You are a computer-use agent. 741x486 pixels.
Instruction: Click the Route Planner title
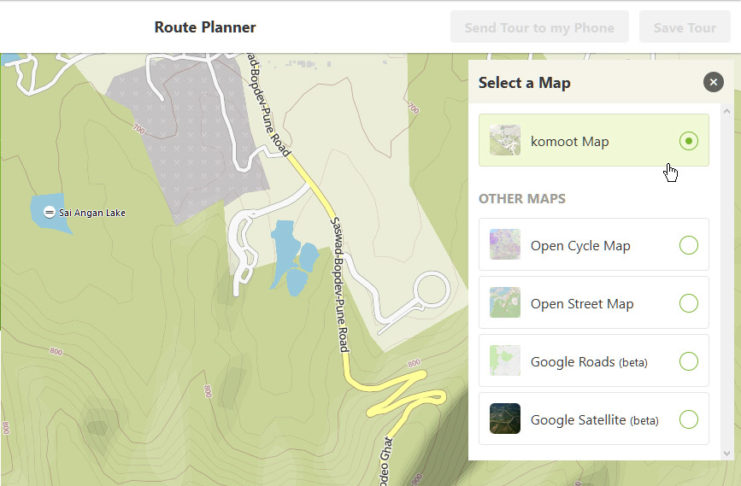coord(205,27)
